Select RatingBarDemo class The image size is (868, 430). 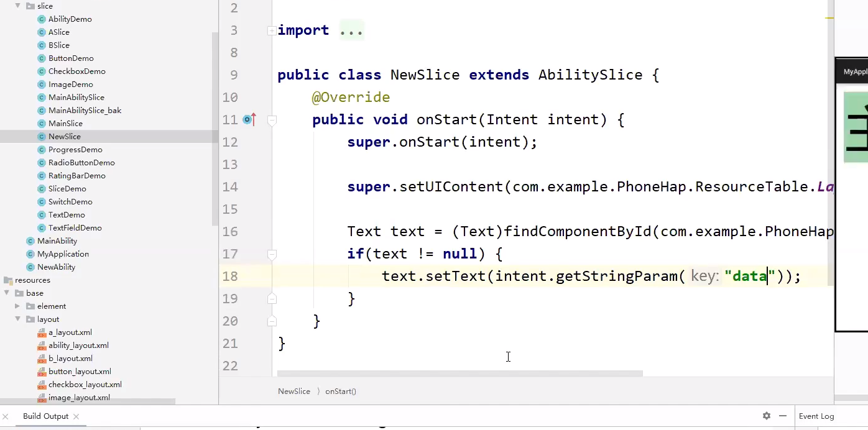(x=76, y=176)
